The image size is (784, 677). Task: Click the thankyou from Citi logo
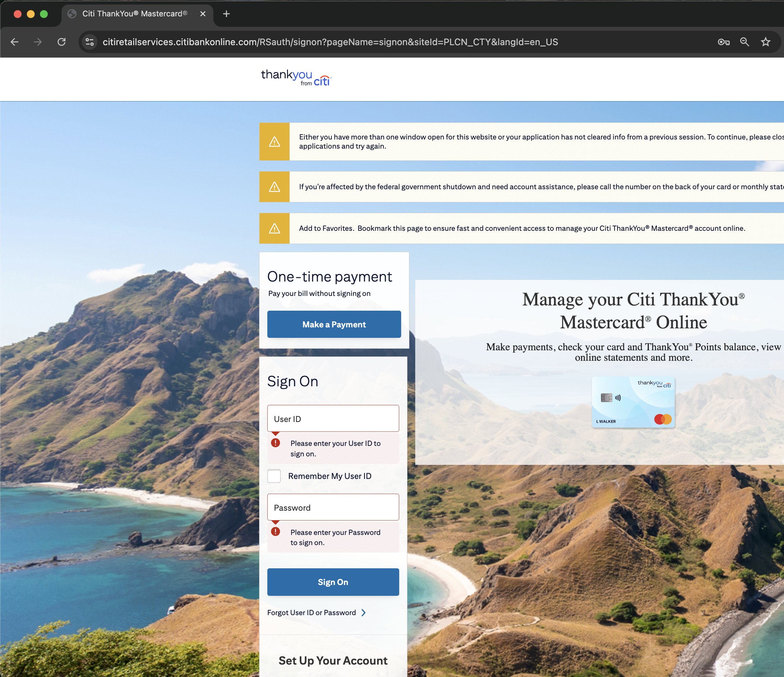coord(296,78)
